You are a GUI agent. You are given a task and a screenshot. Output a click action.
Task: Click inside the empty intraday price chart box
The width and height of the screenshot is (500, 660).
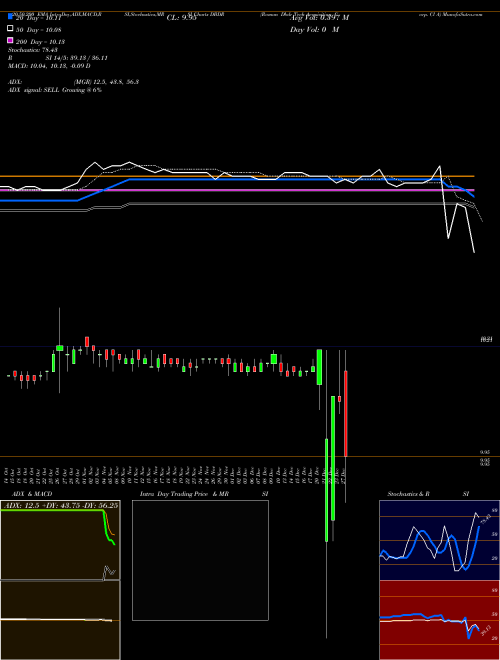tap(200, 560)
